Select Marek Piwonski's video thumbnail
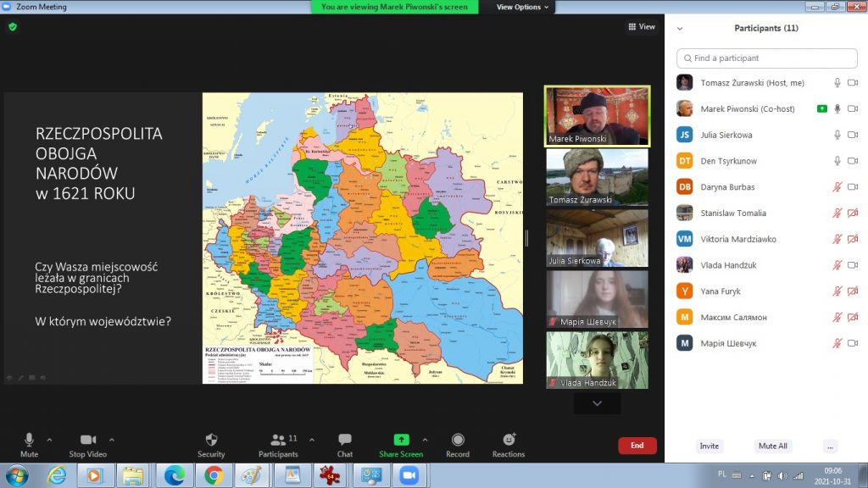Screen dimensions: 868x488 [x=597, y=116]
